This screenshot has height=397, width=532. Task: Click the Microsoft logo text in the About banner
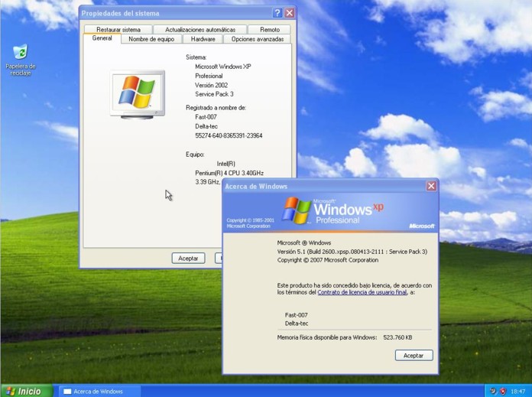(x=421, y=226)
